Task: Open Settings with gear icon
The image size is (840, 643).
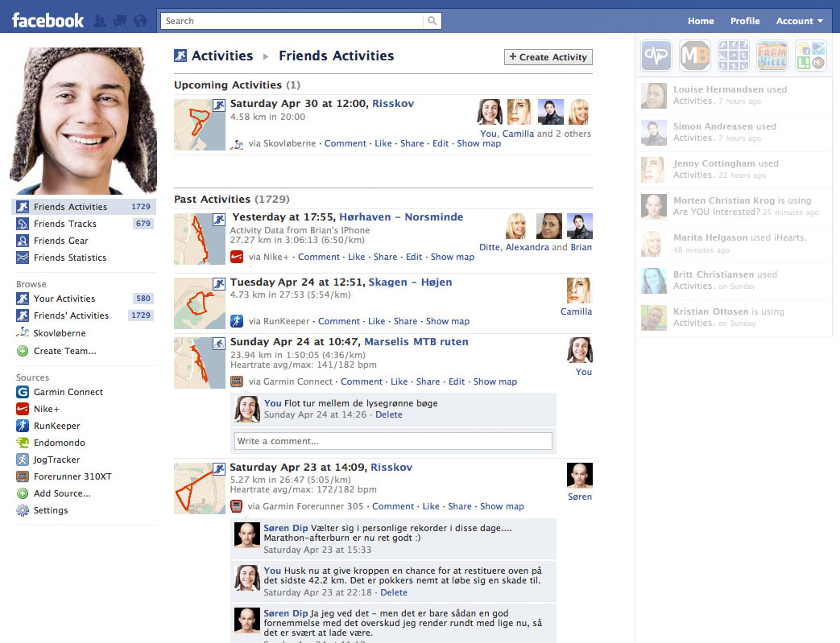Action: [x=50, y=510]
